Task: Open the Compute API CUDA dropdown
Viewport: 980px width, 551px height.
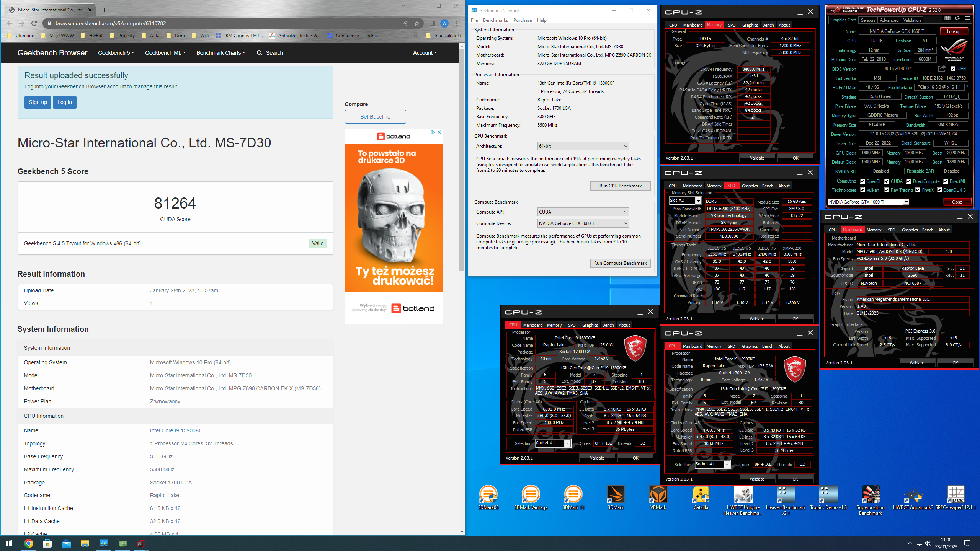Action: click(583, 212)
